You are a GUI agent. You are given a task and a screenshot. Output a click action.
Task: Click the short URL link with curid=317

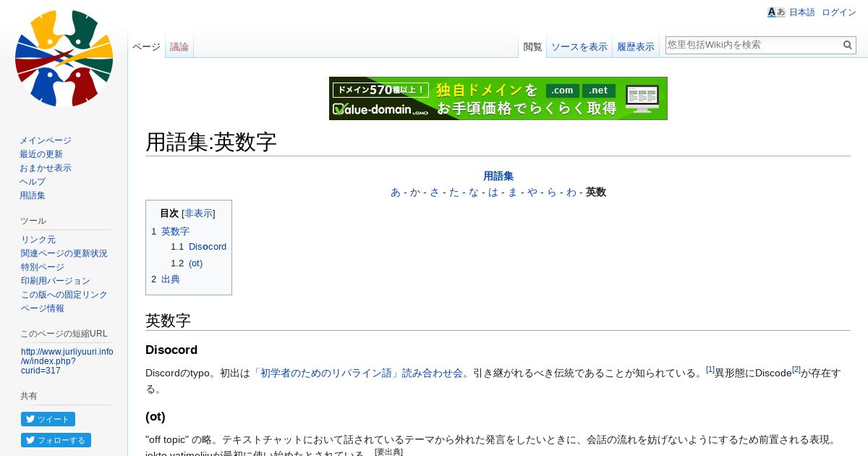(x=67, y=361)
